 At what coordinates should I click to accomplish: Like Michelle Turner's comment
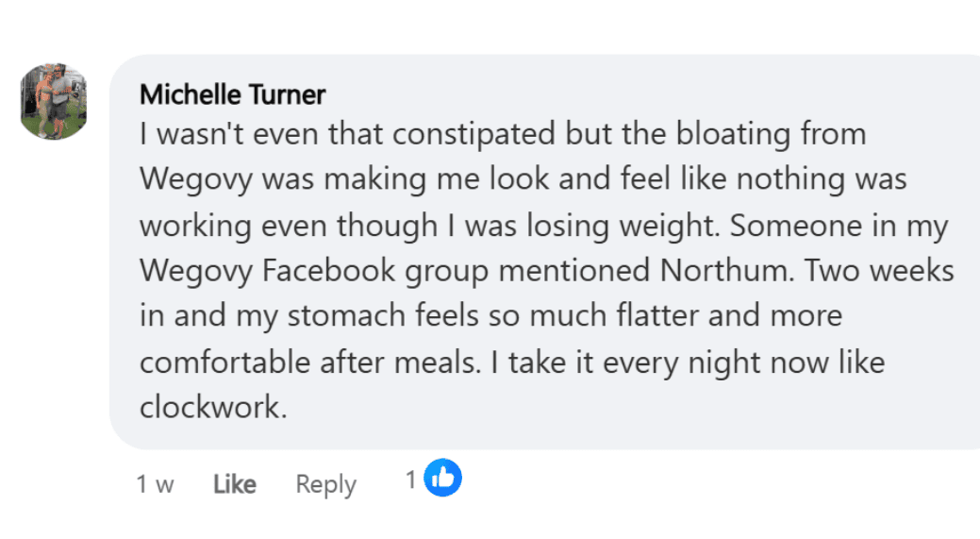pos(235,484)
